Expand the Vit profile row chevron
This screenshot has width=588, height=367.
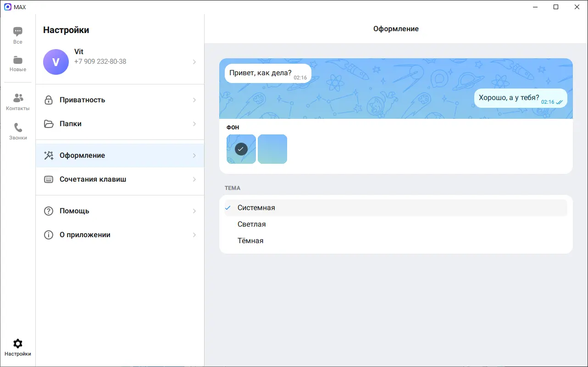coord(194,62)
